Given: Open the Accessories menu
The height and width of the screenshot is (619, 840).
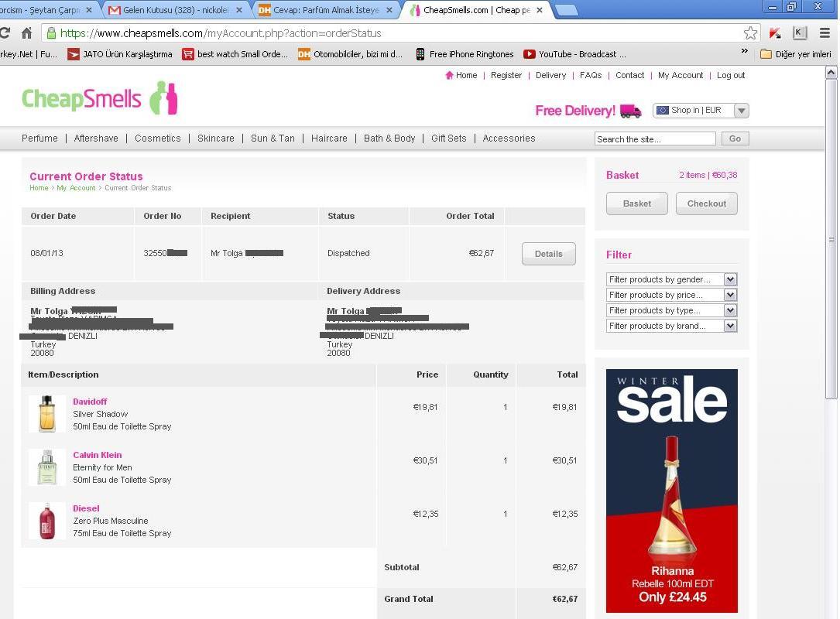Looking at the screenshot, I should click(509, 139).
